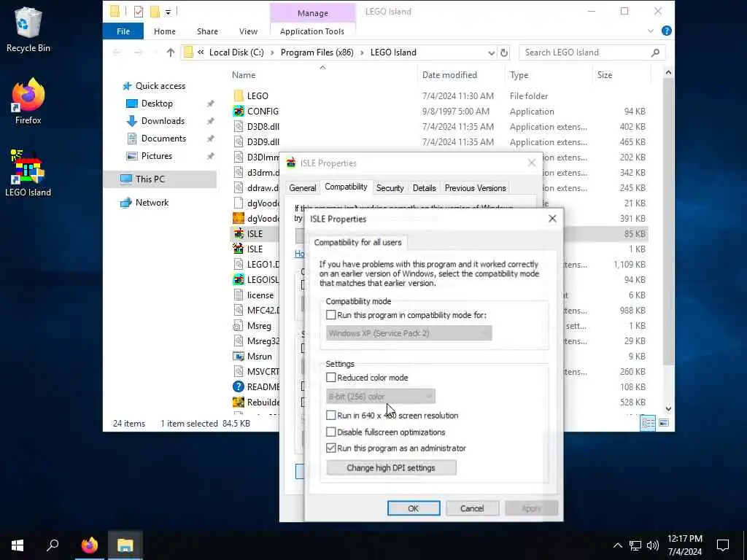This screenshot has height=560, width=747.
Task: Open the Home ribbon tab
Action: point(165,31)
